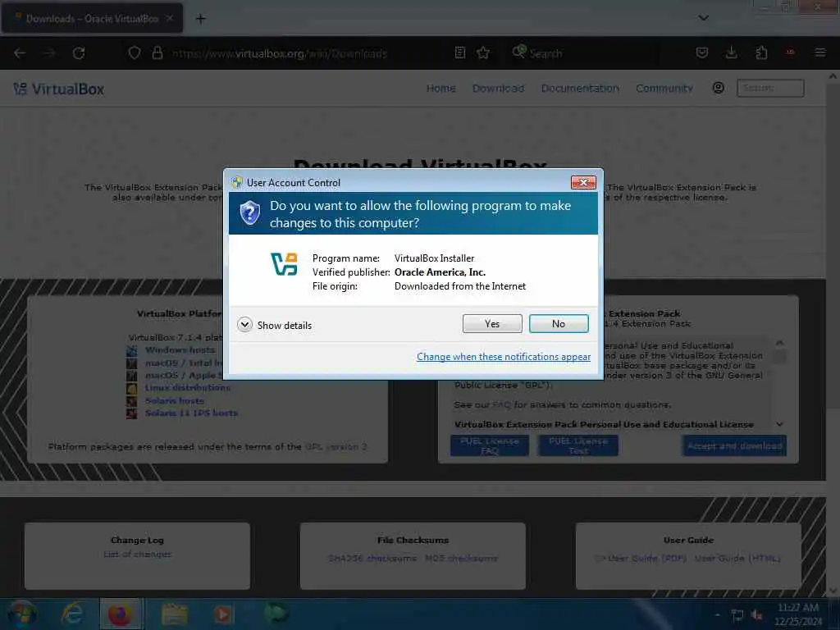Click the user account icon on the site
This screenshot has height=630, width=840.
(718, 88)
